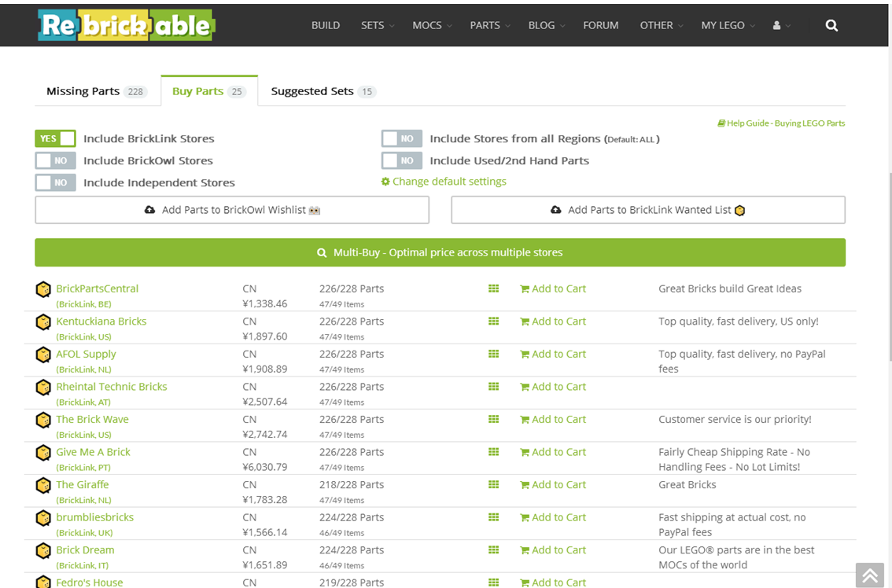The height and width of the screenshot is (588, 892).
Task: Add BrickPartsCentral parts to cart
Action: coord(553,288)
